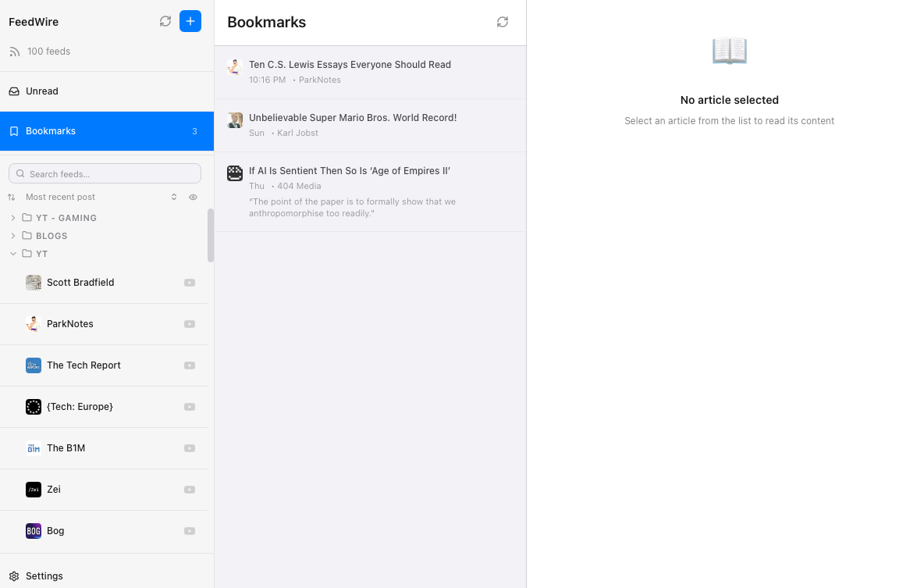The height and width of the screenshot is (588, 924).
Task: Click the Karl Jobst source label
Action: 297,134
